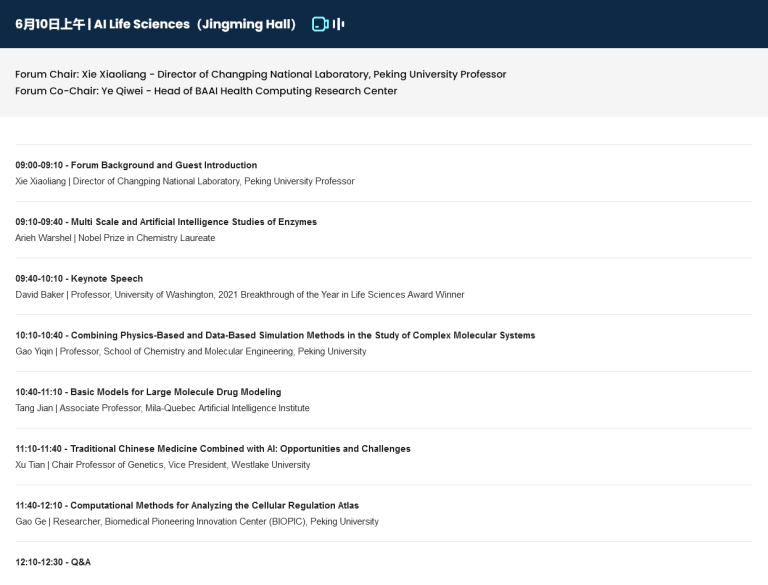This screenshot has height=585, width=768.
Task: Click speaker Tang Jian's affiliation line
Action: [x=162, y=408]
